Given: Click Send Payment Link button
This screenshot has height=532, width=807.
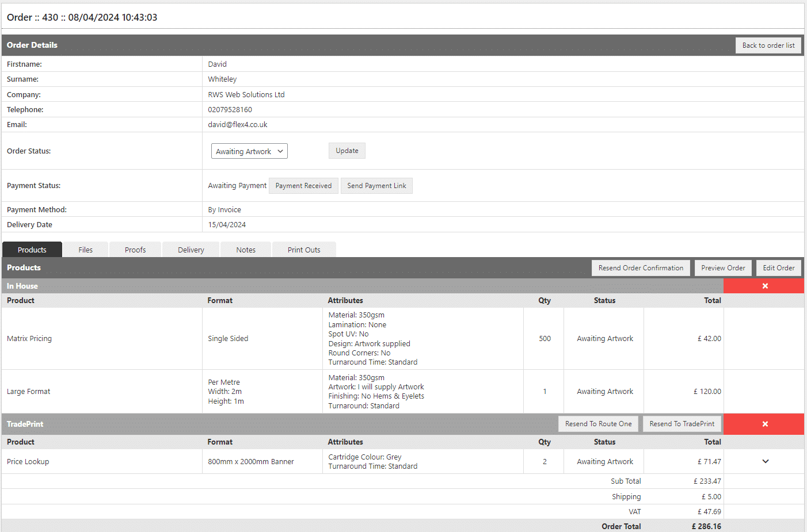Looking at the screenshot, I should click(x=376, y=186).
